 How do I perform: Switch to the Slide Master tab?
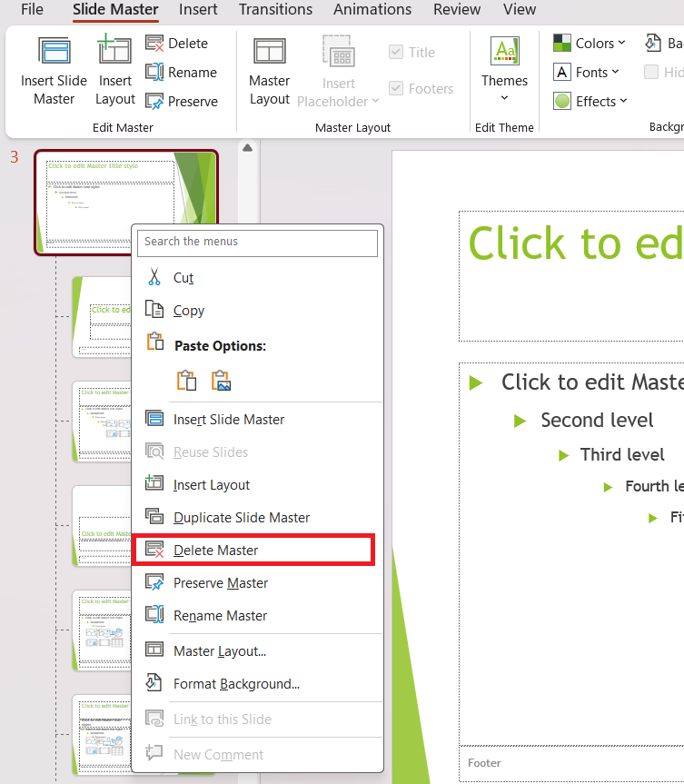point(115,9)
